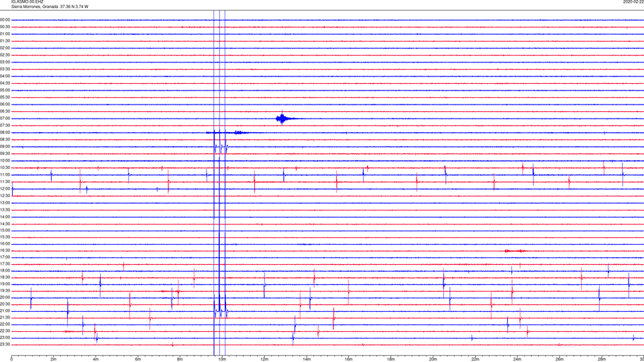Click the 11:30 trace time label
The width and height of the screenshot is (644, 362).
[5, 182]
